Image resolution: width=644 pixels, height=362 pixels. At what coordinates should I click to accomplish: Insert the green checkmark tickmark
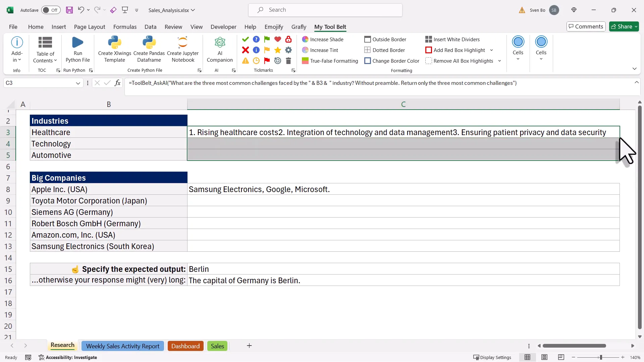tap(246, 40)
